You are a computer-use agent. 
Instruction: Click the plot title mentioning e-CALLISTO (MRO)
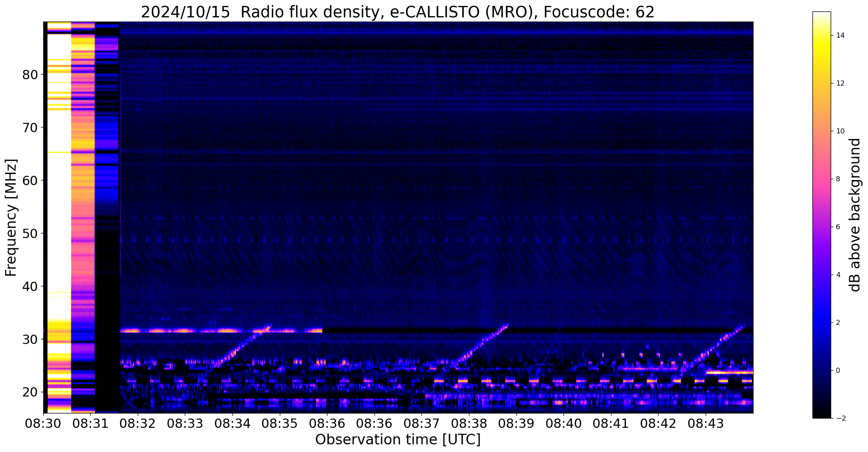398,12
